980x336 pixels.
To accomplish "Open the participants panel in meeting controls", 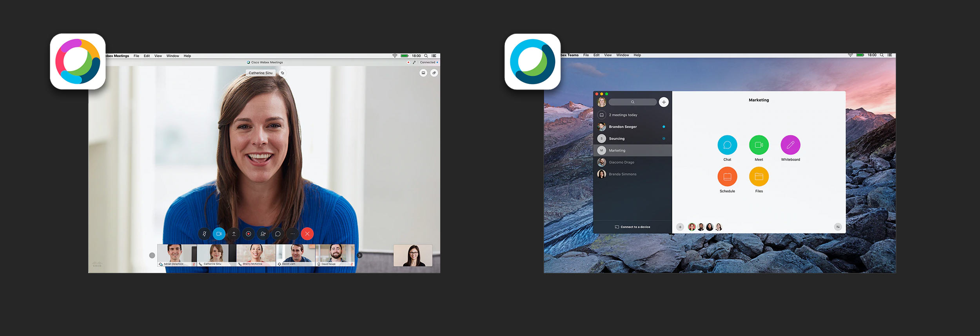I will click(x=263, y=234).
